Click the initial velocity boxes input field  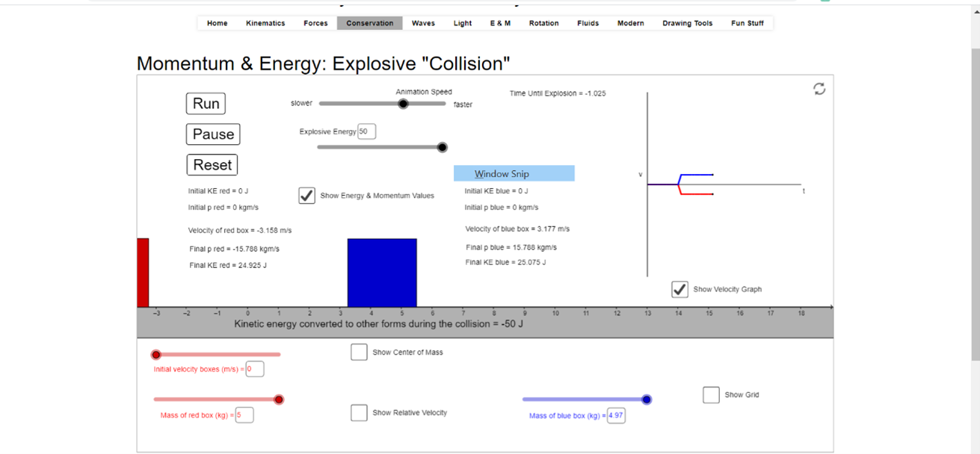[x=255, y=369]
